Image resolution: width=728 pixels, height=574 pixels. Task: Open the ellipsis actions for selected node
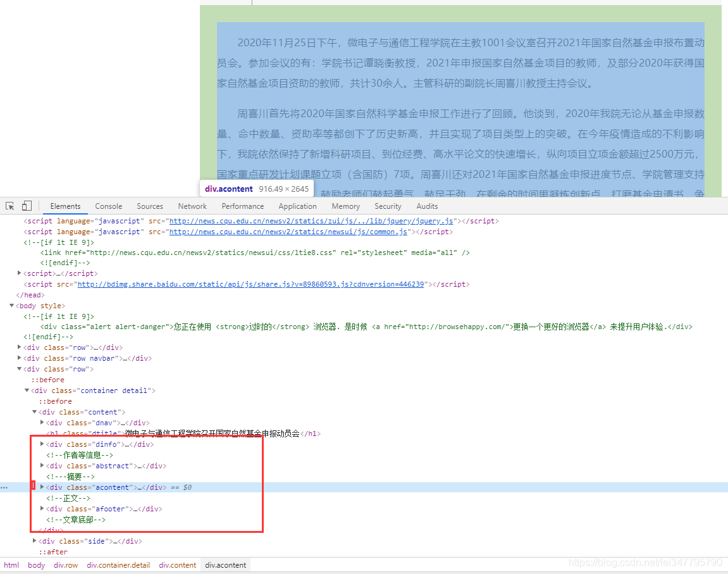pos(4,488)
